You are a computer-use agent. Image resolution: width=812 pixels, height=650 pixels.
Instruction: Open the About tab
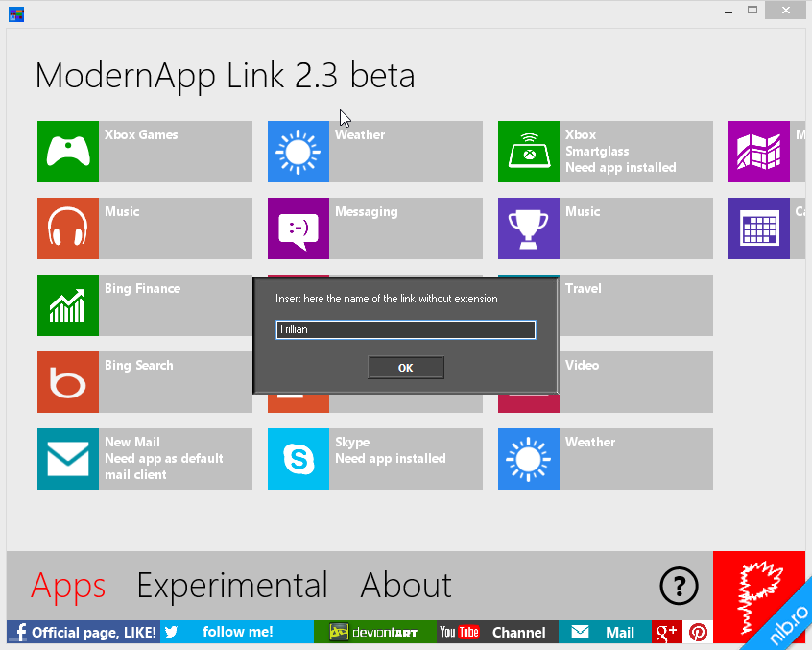point(406,586)
